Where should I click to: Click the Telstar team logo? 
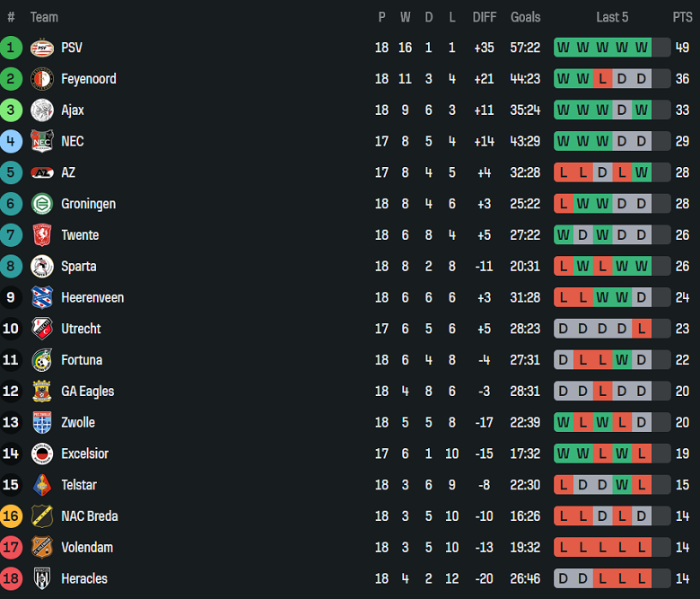(x=42, y=485)
